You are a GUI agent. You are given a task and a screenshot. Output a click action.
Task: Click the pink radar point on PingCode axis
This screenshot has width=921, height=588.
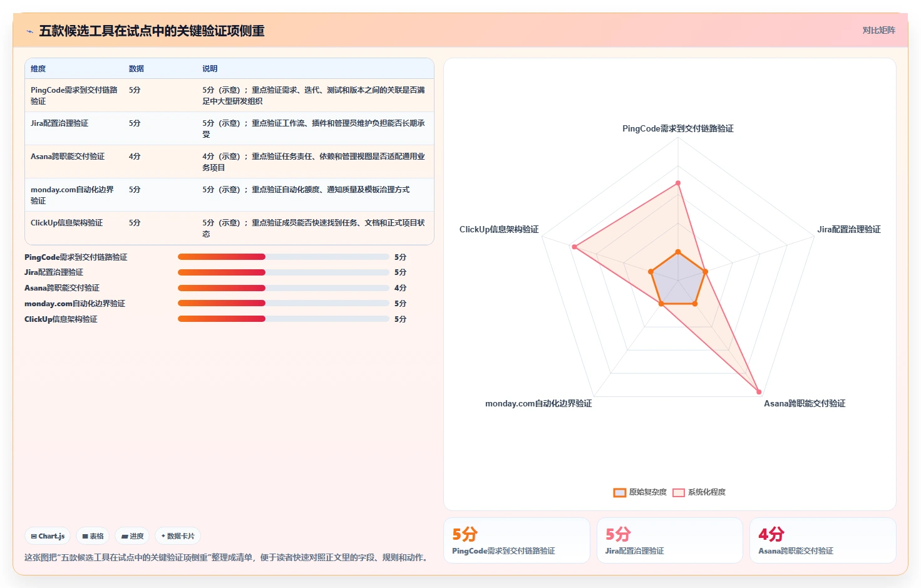tap(678, 183)
